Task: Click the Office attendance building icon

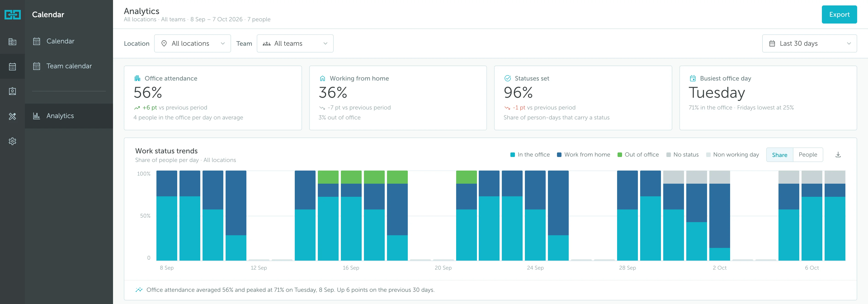Action: (x=137, y=78)
